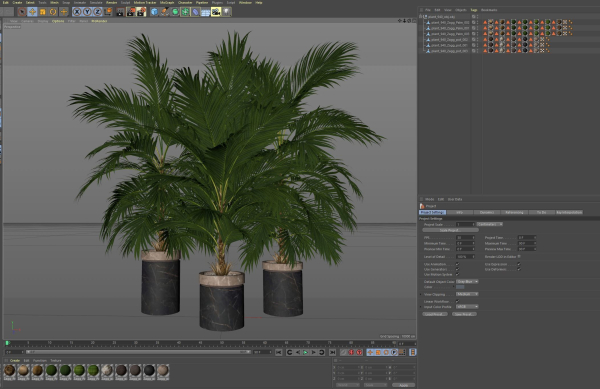Toggle position keyframe recording icon
This screenshot has height=389, width=600.
[x=370, y=352]
